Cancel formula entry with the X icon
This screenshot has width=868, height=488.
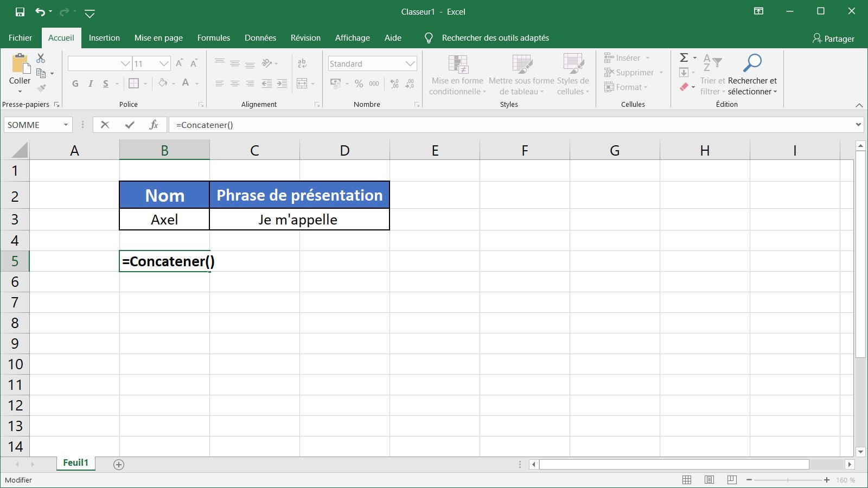(105, 124)
